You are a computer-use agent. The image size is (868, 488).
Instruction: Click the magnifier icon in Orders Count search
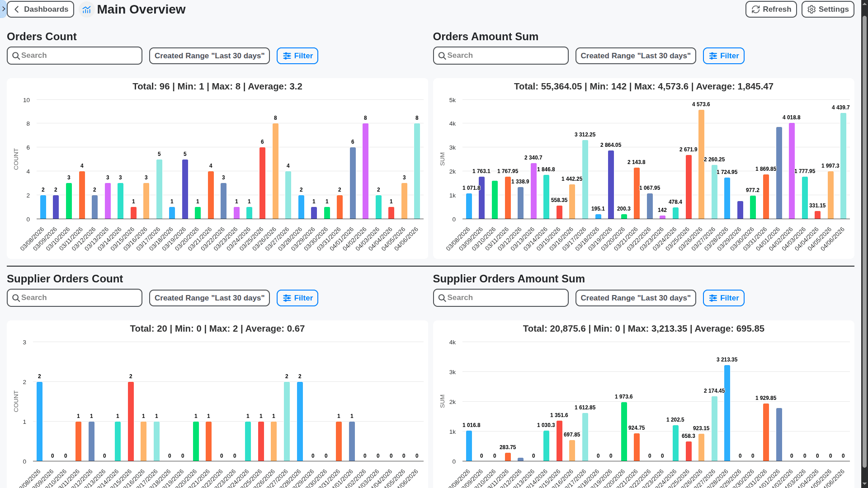click(x=17, y=56)
